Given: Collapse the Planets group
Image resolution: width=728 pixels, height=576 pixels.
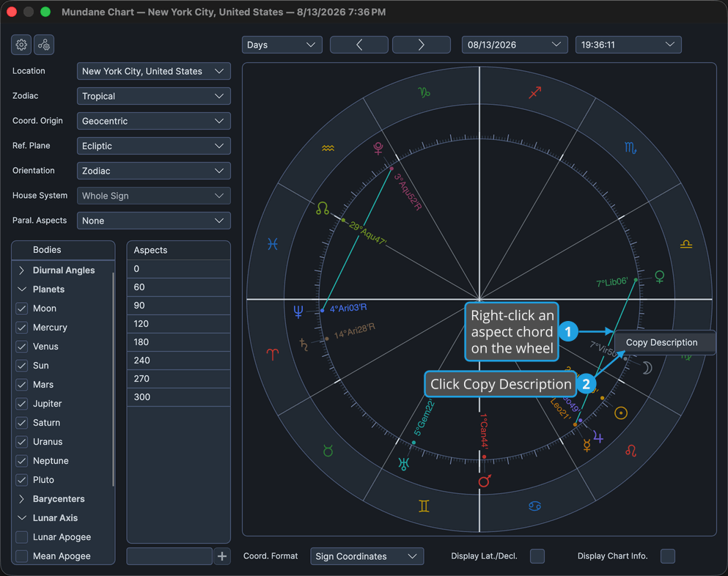Looking at the screenshot, I should (21, 289).
